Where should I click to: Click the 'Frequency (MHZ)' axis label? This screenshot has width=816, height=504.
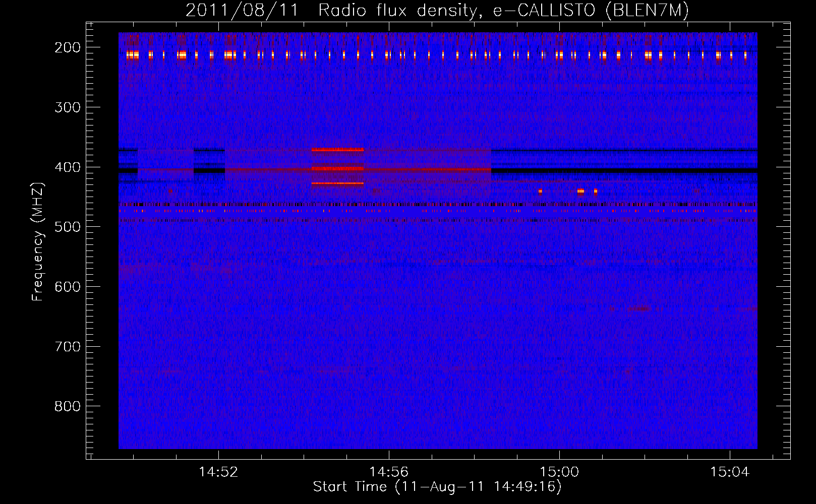[x=38, y=241]
